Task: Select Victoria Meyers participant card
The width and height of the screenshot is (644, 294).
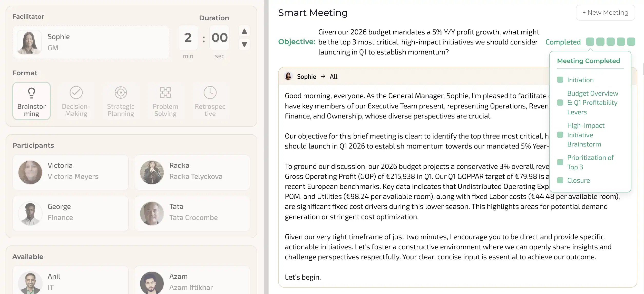Action: pos(71,172)
